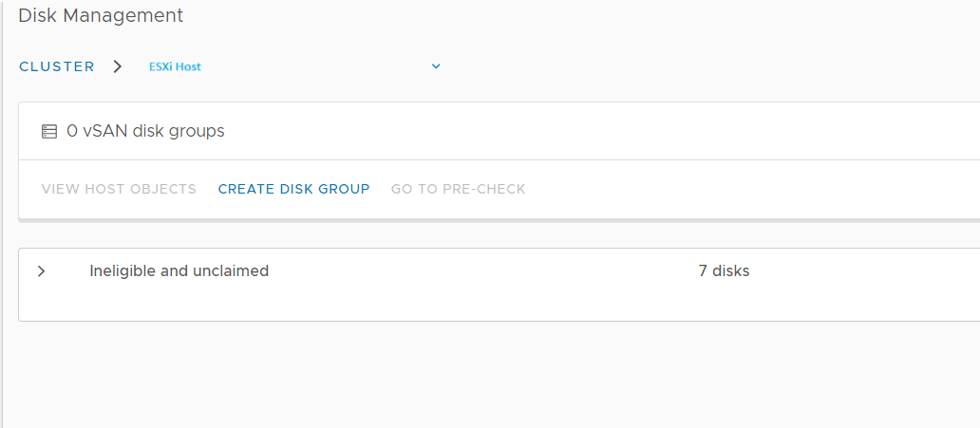The width and height of the screenshot is (980, 428).
Task: Click VIEW HOST OBJECTS
Action: [119, 189]
